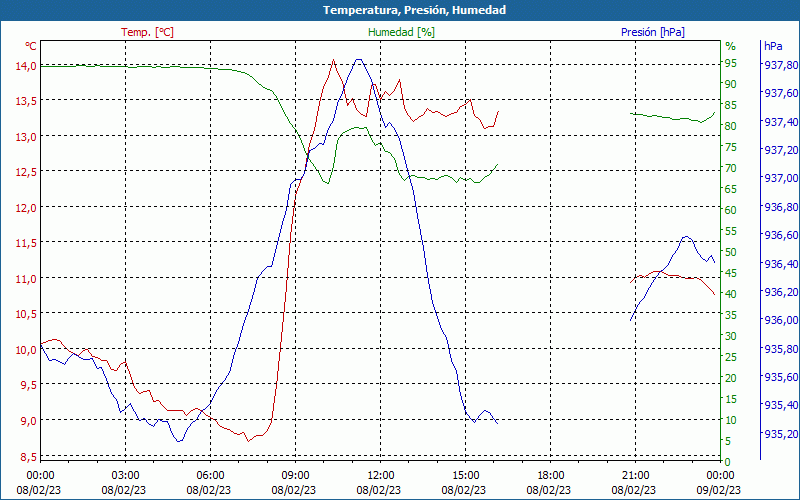Viewport: 800px width, 500px height.
Task: Click the 09/02/23 date label
Action: point(718,490)
